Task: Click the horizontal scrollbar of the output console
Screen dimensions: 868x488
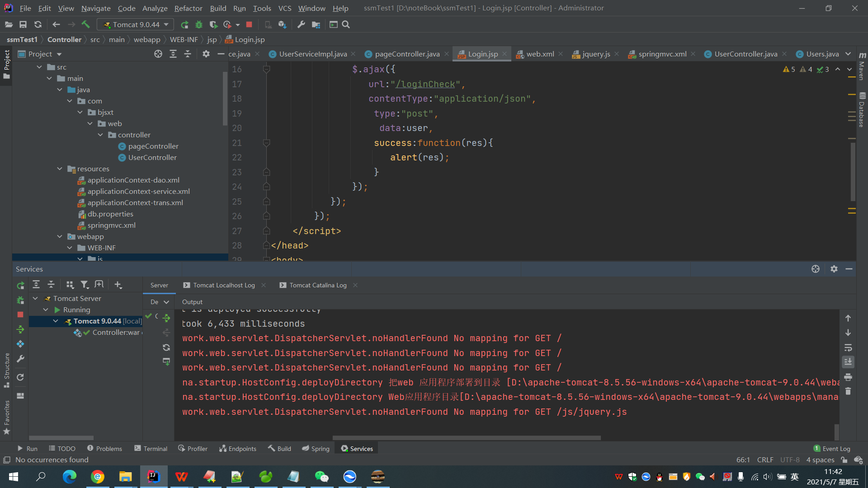Action: [x=467, y=437]
